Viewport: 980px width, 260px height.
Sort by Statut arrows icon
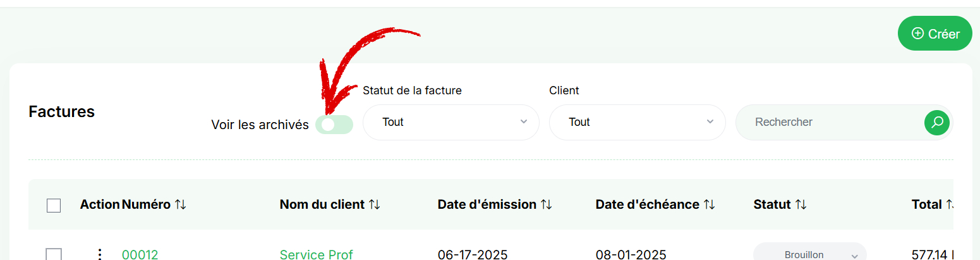[801, 204]
